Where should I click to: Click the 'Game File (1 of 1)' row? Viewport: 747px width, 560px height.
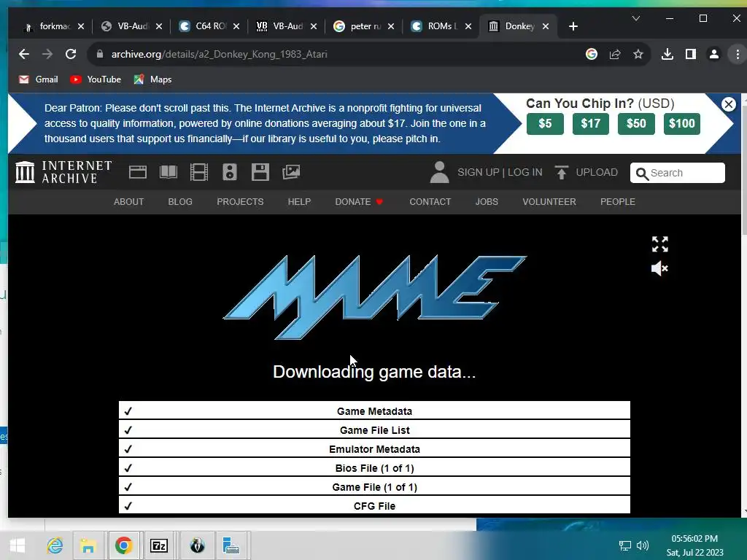pyautogui.click(x=374, y=487)
